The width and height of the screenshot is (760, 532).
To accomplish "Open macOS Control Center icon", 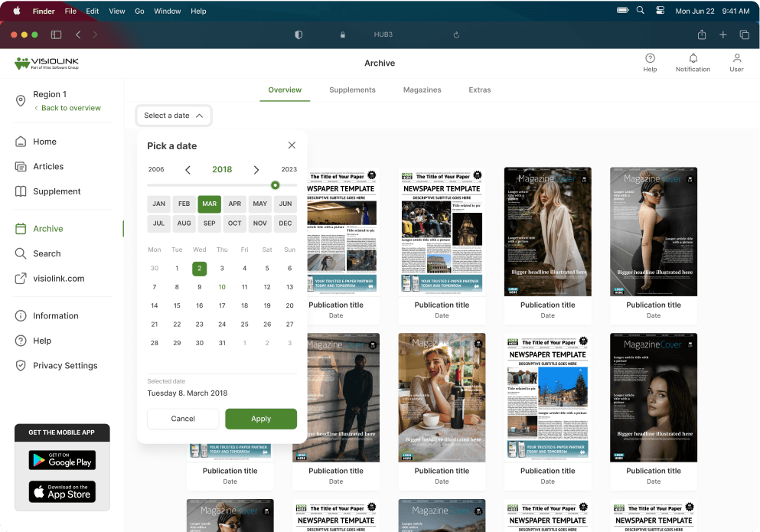I will coord(660,10).
